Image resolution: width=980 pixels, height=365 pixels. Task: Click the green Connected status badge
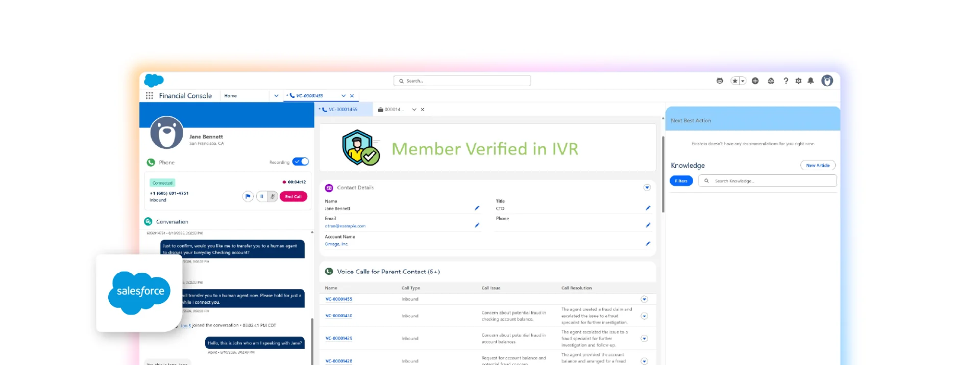[162, 182]
